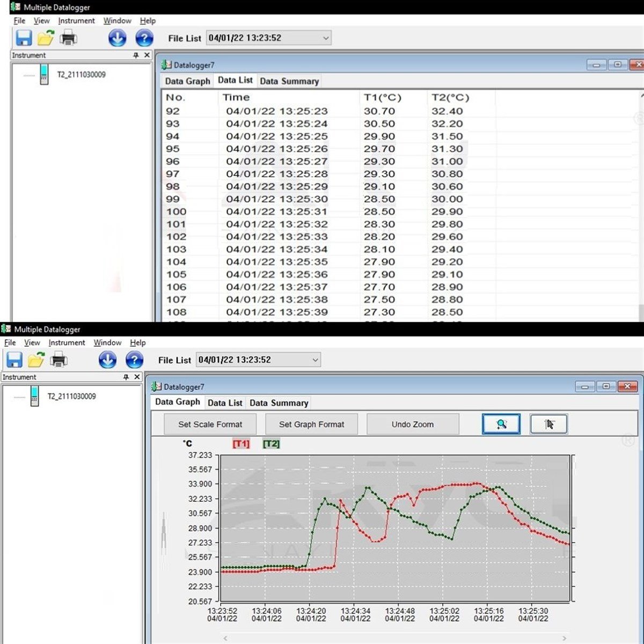The width and height of the screenshot is (644, 644).
Task: Open the Instrument menu in the graph window
Action: pyautogui.click(x=67, y=342)
